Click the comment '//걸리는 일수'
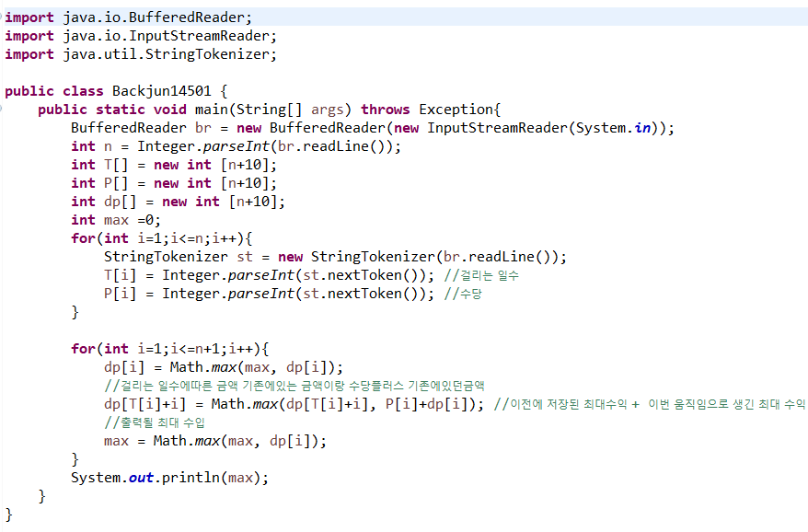This screenshot has width=808, height=532. coord(481,276)
